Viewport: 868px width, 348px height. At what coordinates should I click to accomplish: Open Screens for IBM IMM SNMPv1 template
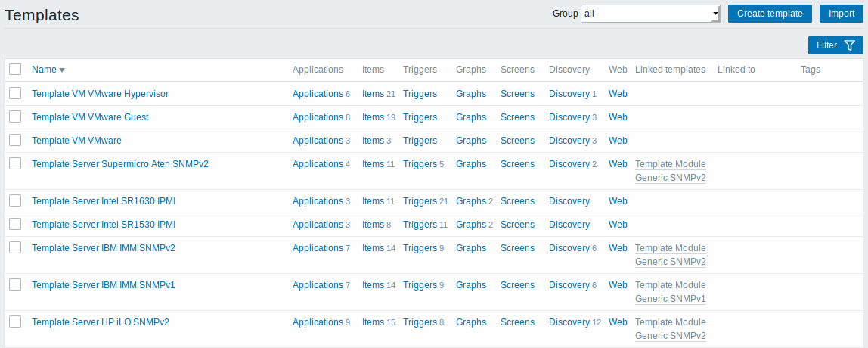518,284
